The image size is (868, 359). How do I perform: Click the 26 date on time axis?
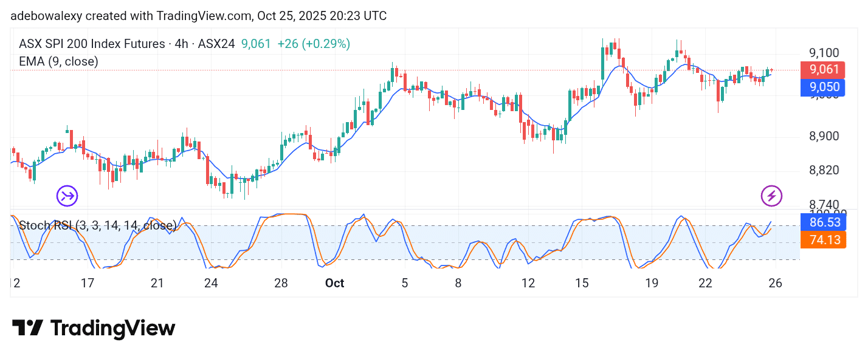click(775, 283)
